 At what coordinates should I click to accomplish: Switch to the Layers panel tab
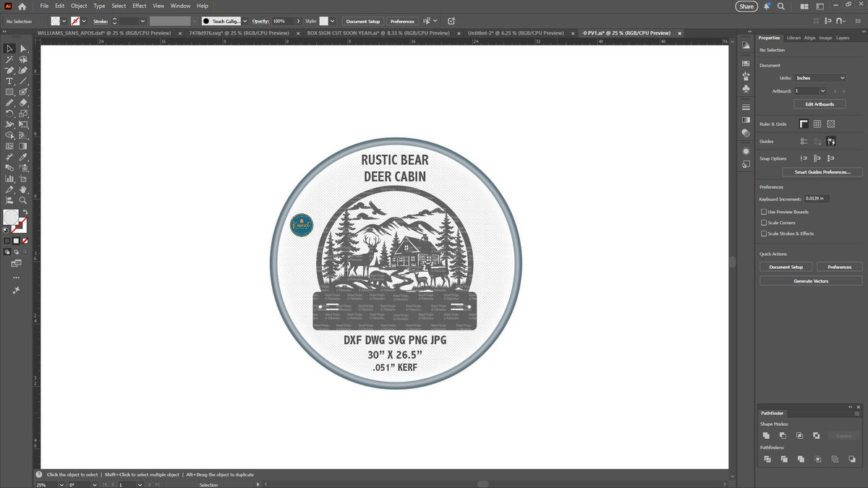[843, 38]
